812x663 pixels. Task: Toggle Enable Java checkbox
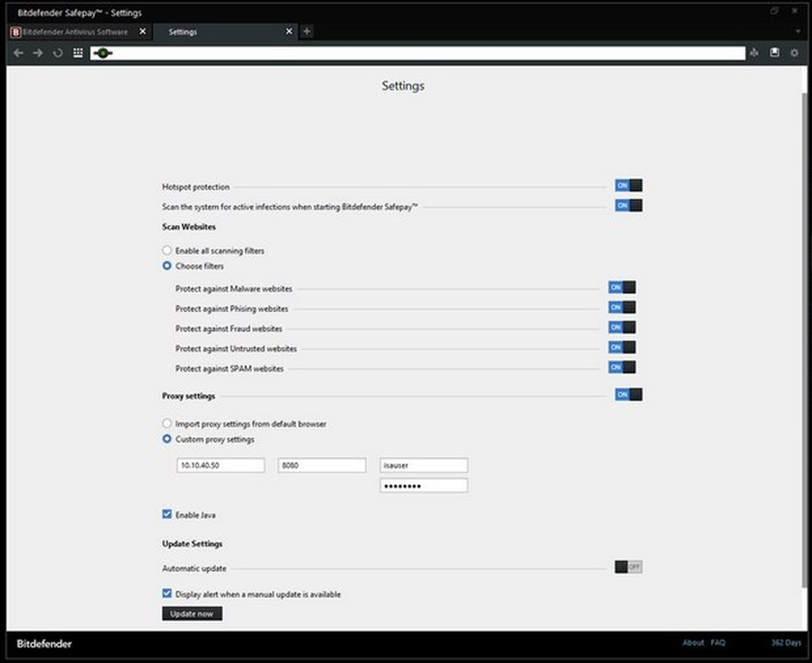[x=167, y=514]
